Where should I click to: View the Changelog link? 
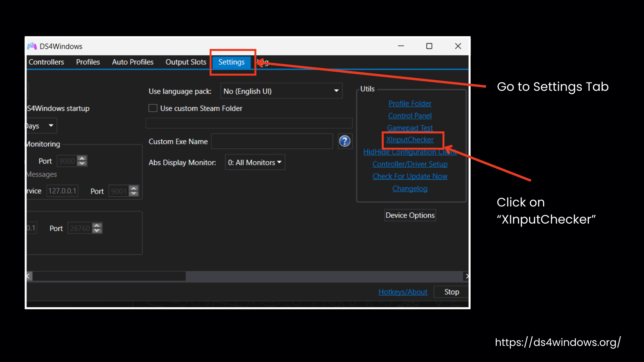(x=410, y=188)
